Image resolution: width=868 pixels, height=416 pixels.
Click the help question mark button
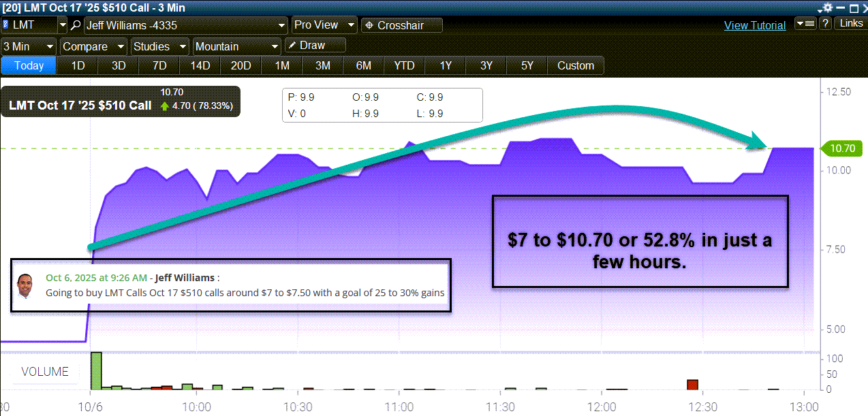[x=824, y=24]
